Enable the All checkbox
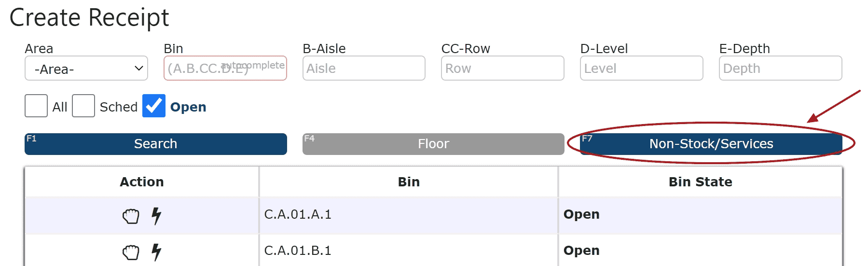This screenshot has width=868, height=266. pos(36,106)
